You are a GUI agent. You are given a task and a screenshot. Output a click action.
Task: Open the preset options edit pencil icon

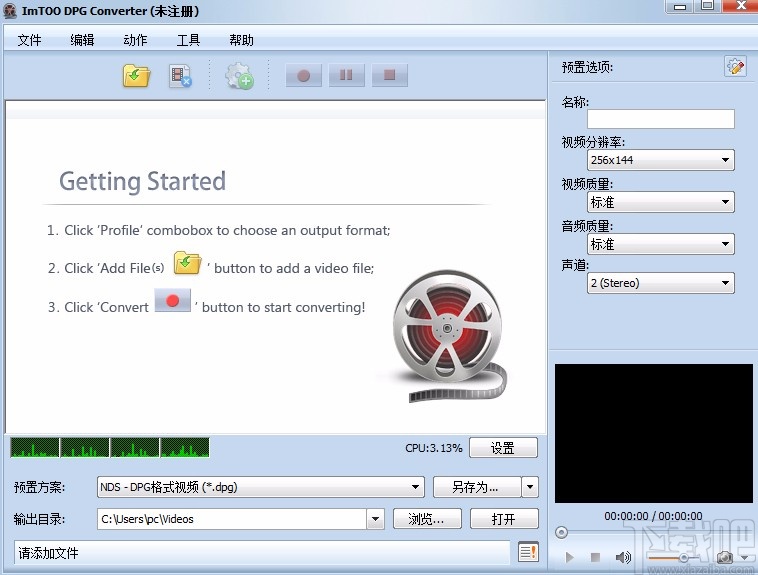(x=735, y=66)
